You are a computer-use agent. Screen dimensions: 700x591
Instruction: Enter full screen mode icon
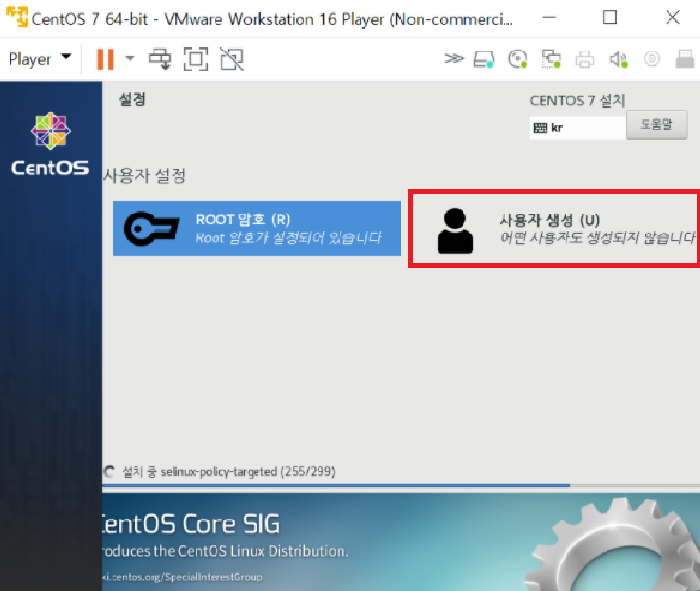click(196, 58)
